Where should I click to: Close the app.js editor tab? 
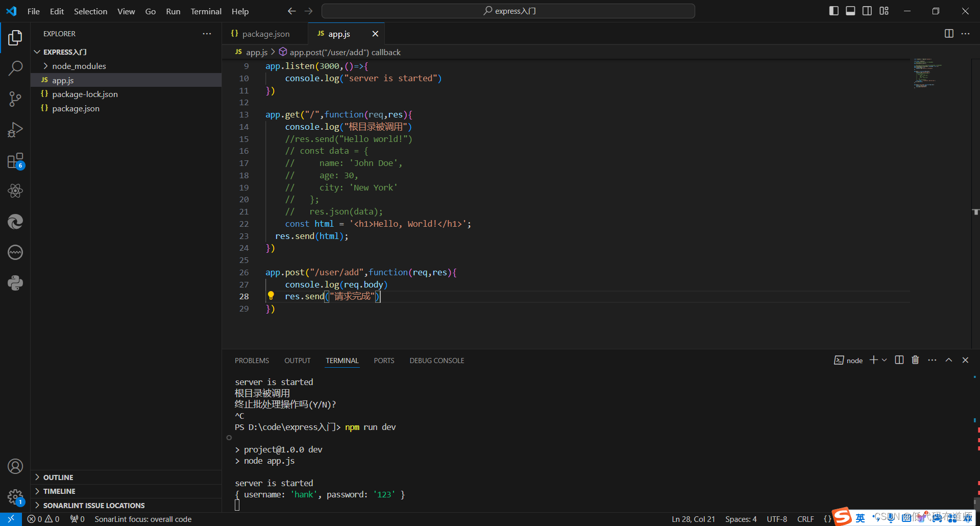tap(375, 34)
